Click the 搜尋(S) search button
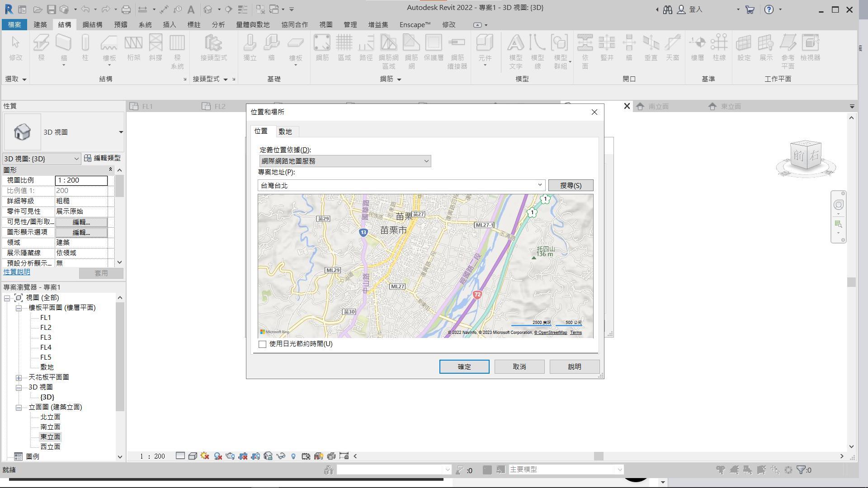Image resolution: width=868 pixels, height=488 pixels. click(x=571, y=185)
